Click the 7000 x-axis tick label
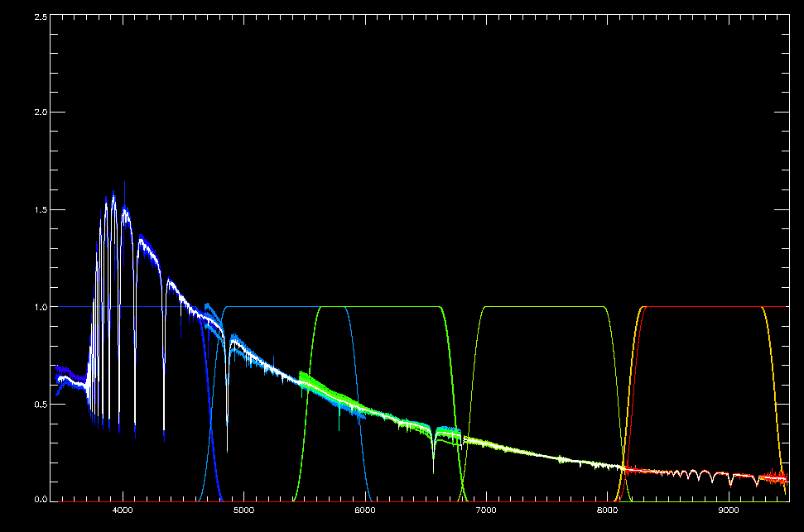The width and height of the screenshot is (804, 532). [x=486, y=511]
